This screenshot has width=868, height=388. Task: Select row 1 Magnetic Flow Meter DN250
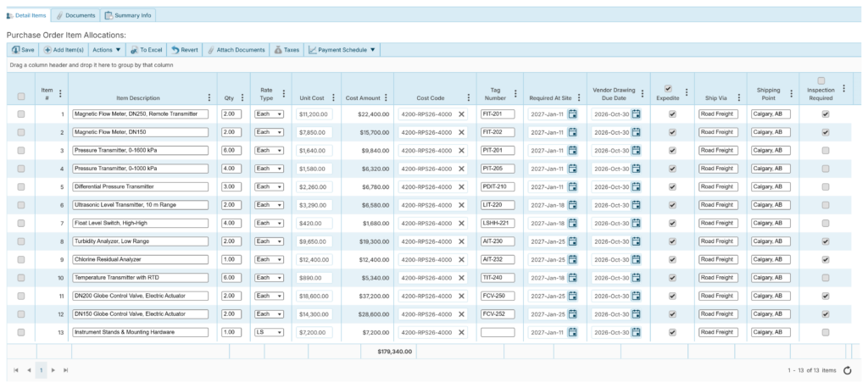(x=21, y=114)
